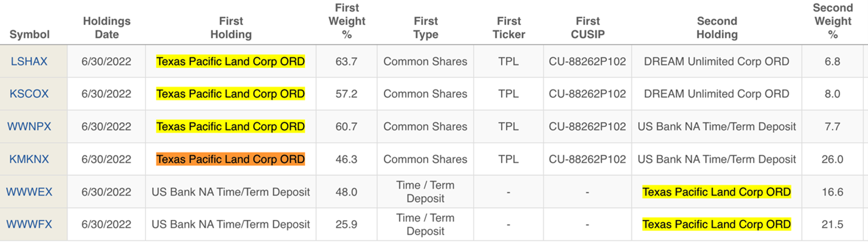Sort by First Holding column header

(231, 28)
